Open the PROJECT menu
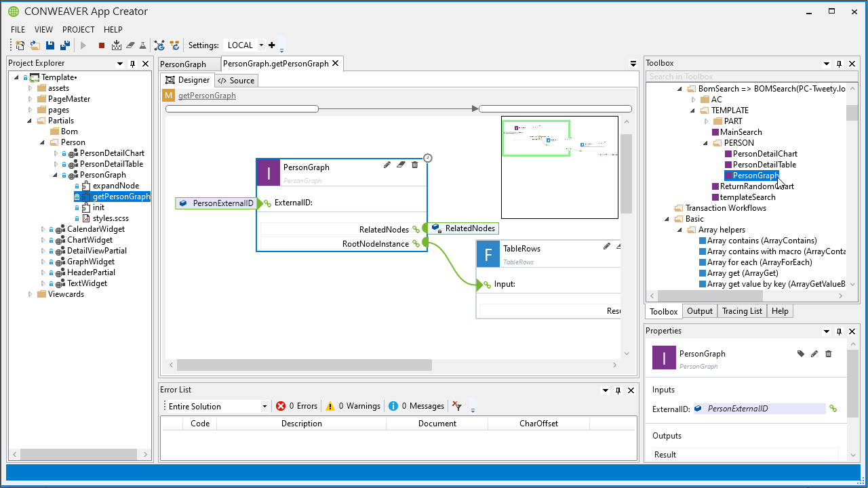Screen dimensions: 868x488 [79, 30]
